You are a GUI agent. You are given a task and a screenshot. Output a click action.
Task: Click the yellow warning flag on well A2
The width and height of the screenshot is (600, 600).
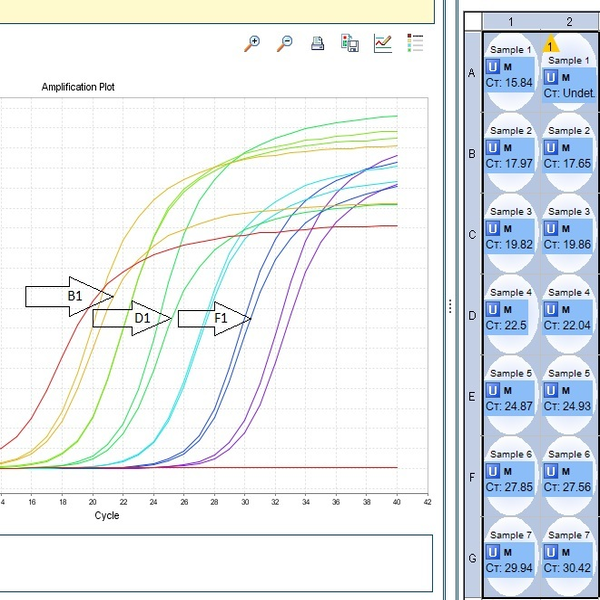pos(550,45)
